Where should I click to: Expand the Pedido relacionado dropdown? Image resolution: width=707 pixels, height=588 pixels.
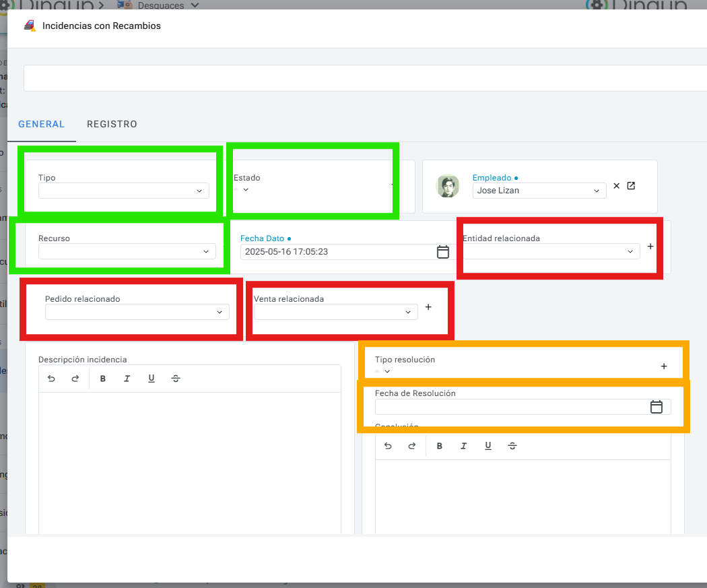[137, 312]
